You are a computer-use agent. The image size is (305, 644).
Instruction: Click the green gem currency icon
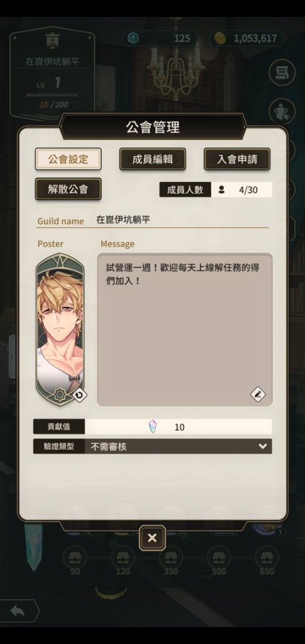(x=133, y=38)
